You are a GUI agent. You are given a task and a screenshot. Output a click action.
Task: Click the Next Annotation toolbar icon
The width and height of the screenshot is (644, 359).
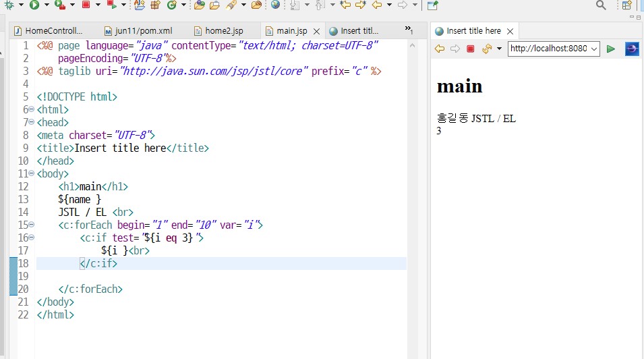295,5
